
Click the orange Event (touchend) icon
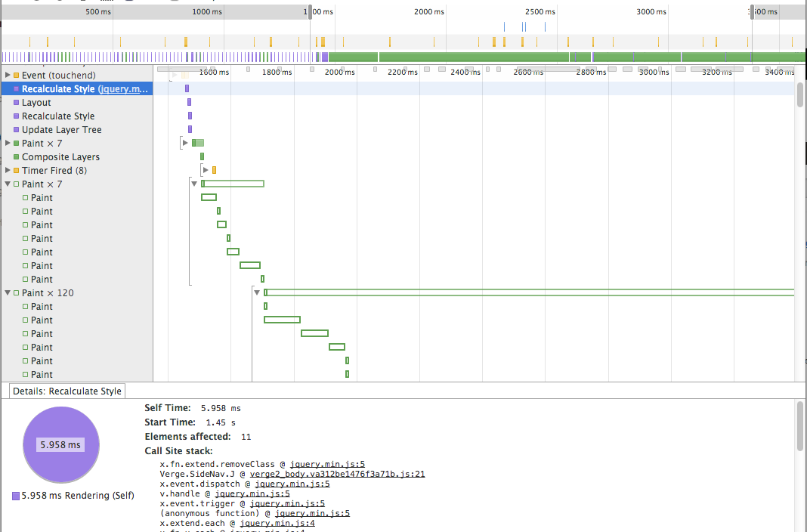pyautogui.click(x=16, y=76)
